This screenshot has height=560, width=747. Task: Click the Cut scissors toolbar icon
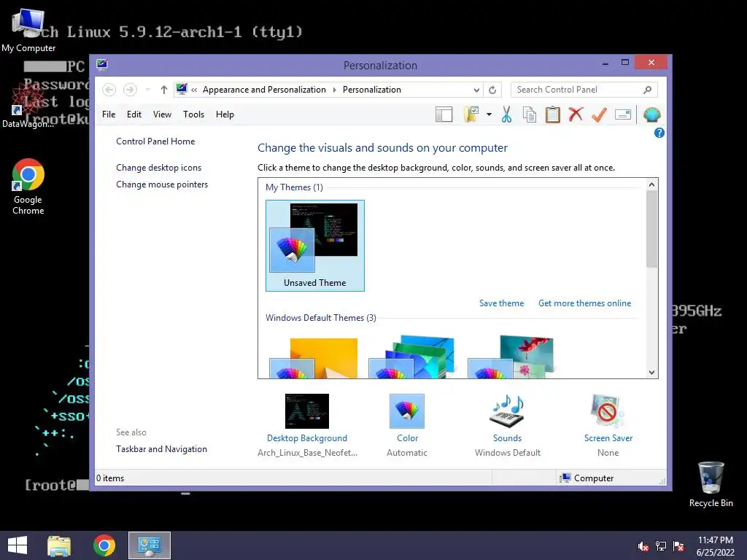(506, 114)
